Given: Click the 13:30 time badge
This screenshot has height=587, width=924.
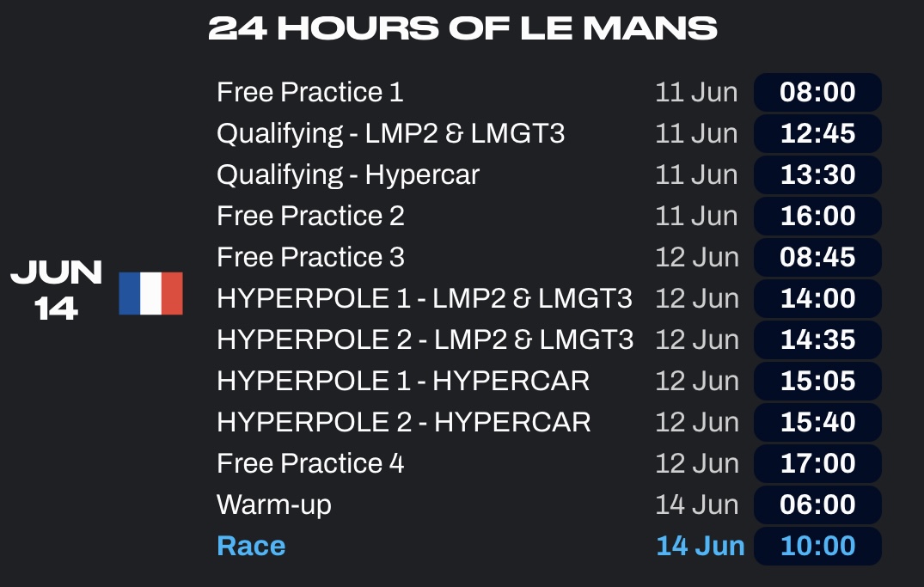Looking at the screenshot, I should [x=817, y=174].
